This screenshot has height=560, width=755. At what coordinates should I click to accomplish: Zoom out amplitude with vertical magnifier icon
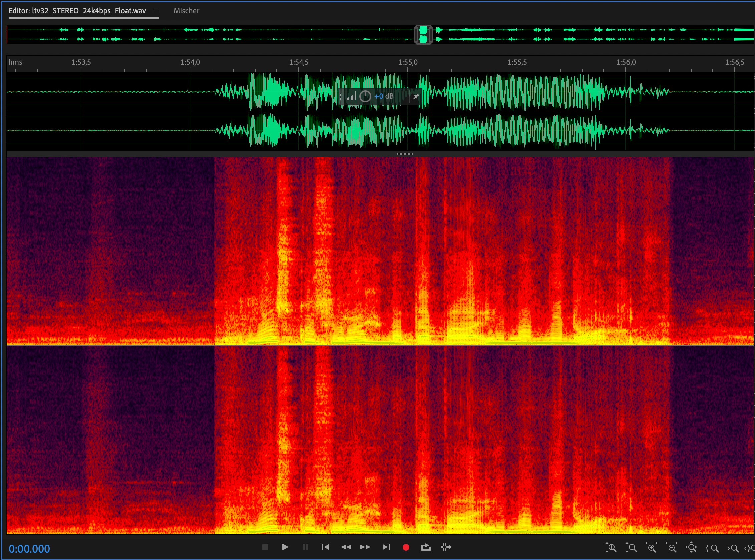pos(631,547)
